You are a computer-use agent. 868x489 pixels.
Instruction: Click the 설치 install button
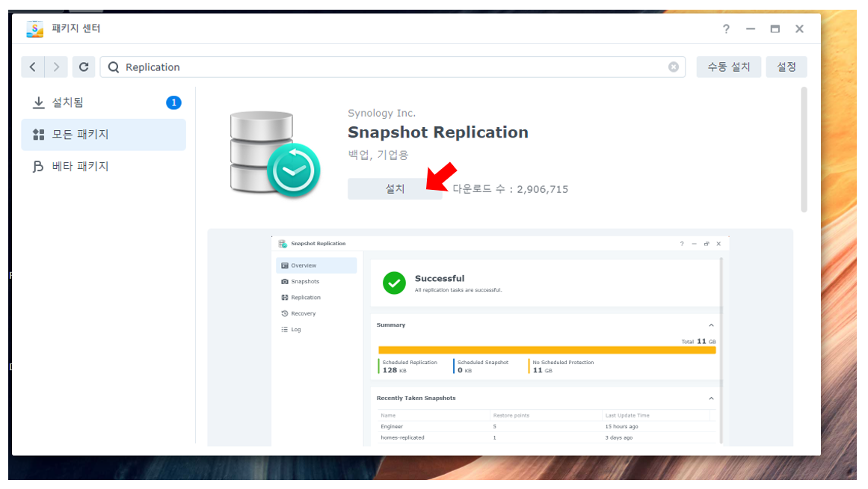[x=395, y=189]
